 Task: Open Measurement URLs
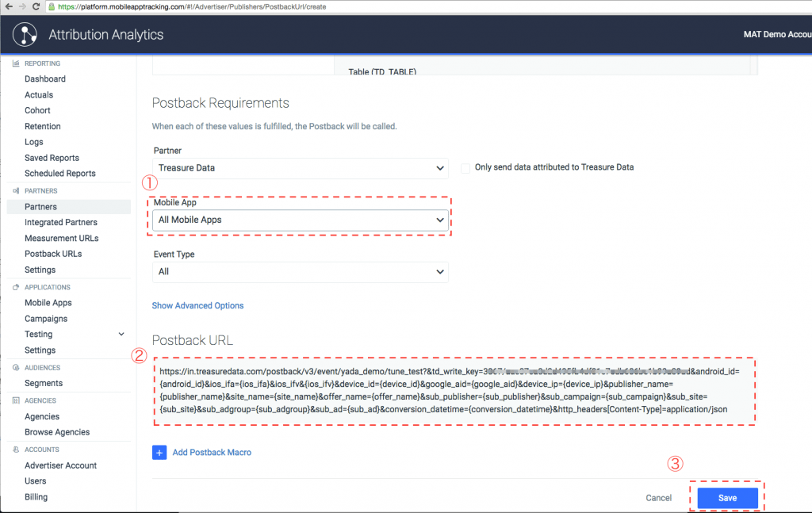point(62,238)
